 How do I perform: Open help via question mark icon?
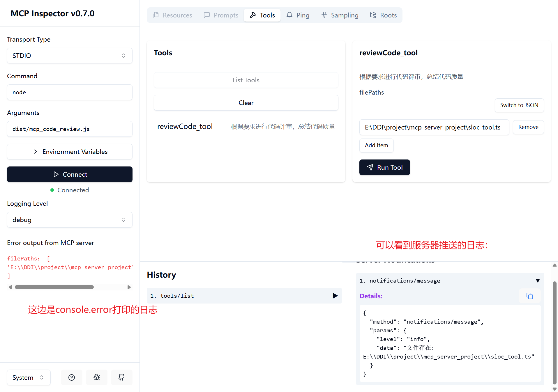click(72, 377)
